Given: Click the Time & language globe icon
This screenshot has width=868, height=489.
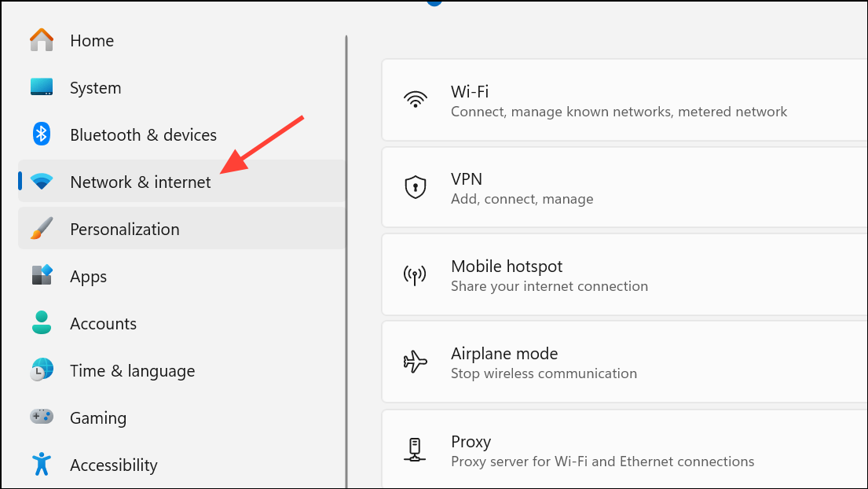Looking at the screenshot, I should (42, 370).
